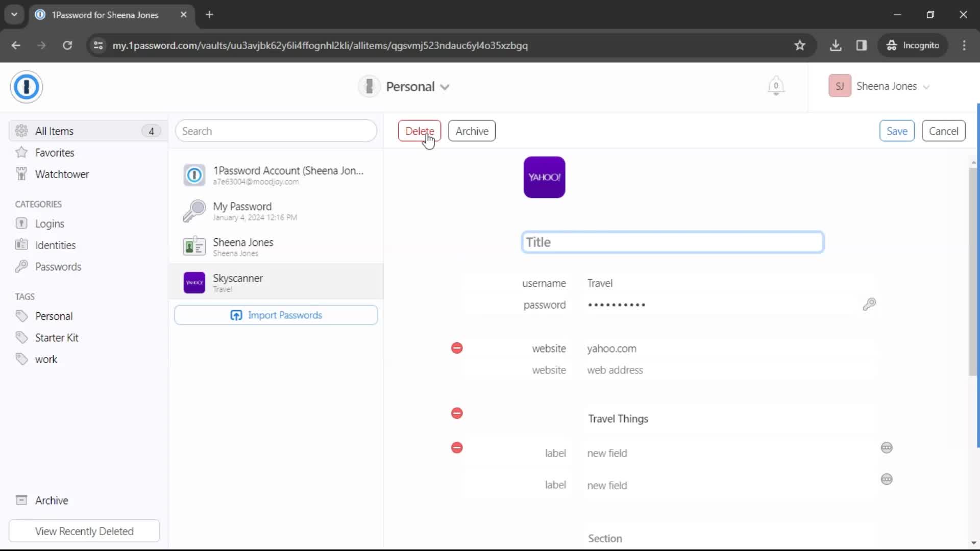This screenshot has width=980, height=551.
Task: Open Archive in sidebar
Action: (51, 500)
